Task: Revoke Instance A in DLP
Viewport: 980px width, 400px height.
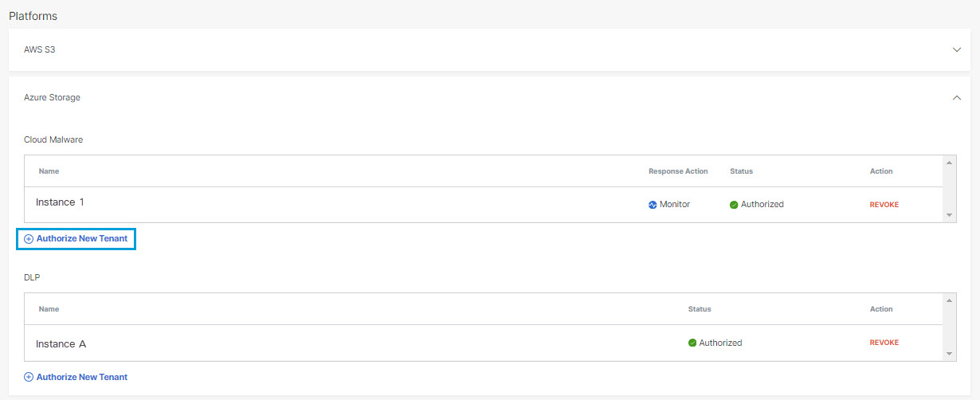Action: (884, 343)
